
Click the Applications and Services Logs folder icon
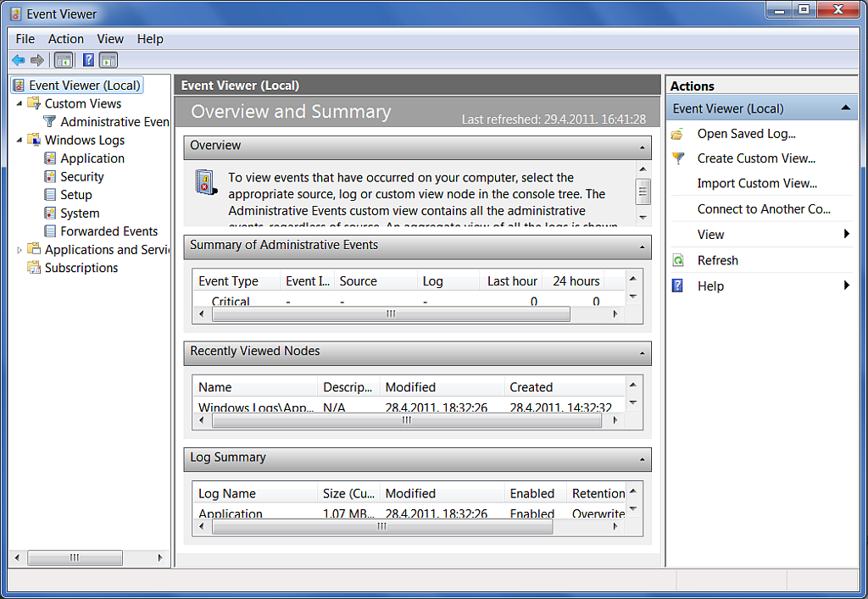pos(34,249)
